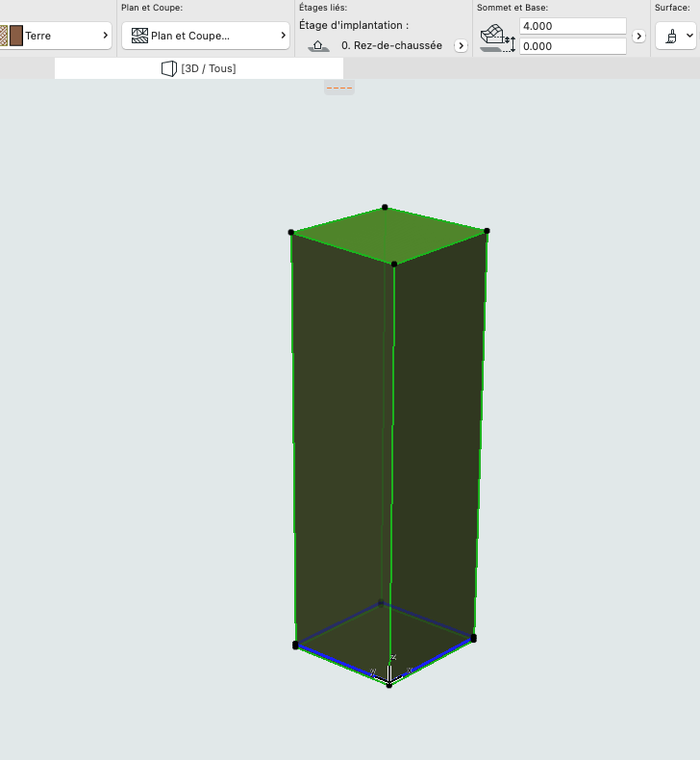
Task: Switch to the 3D / Tous tab
Action: point(199,68)
